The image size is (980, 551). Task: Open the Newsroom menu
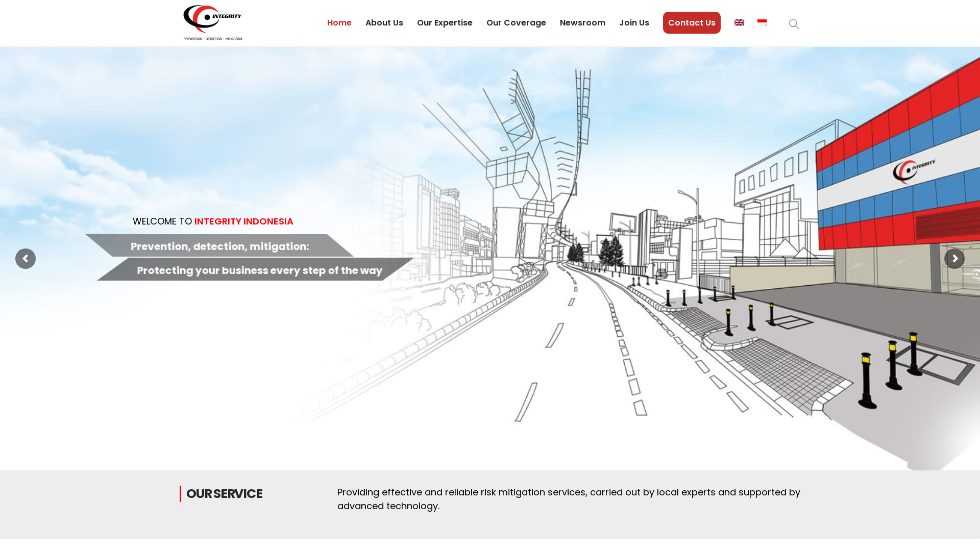582,23
